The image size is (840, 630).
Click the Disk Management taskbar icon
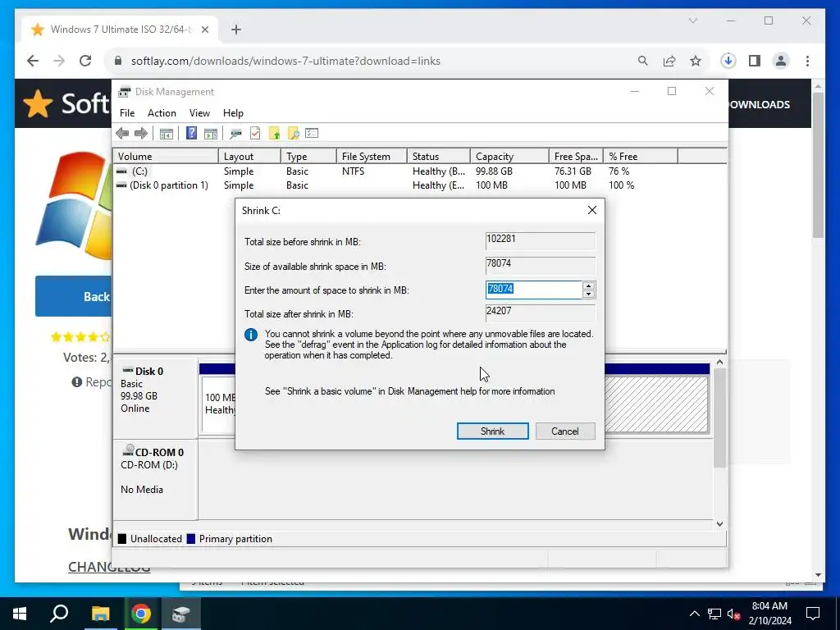(x=181, y=614)
